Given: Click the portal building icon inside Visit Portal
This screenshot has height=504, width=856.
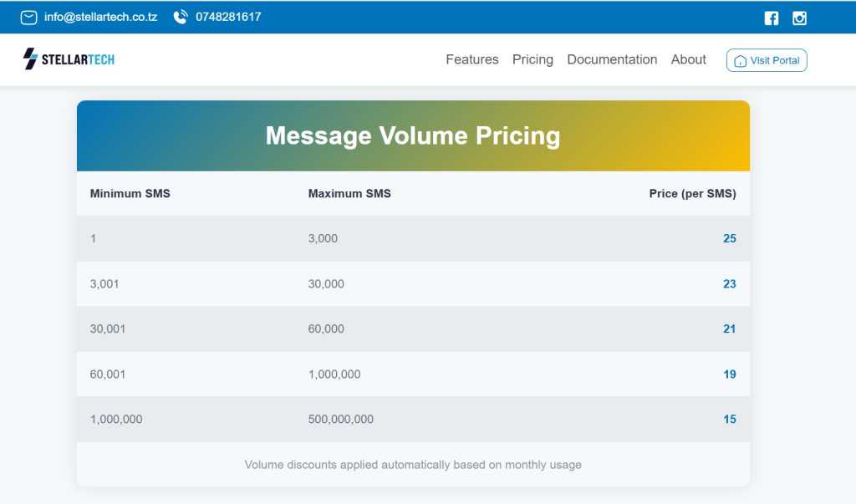Looking at the screenshot, I should (x=741, y=60).
